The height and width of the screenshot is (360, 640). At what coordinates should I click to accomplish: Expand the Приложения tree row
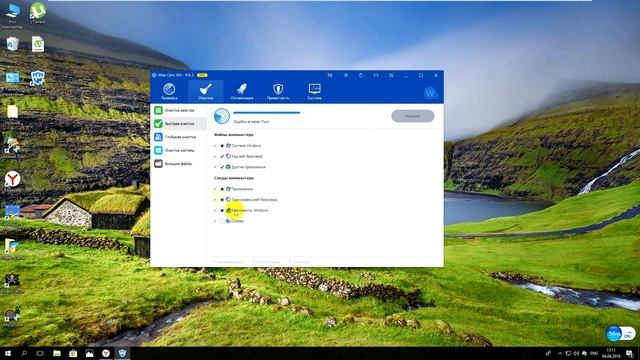215,189
